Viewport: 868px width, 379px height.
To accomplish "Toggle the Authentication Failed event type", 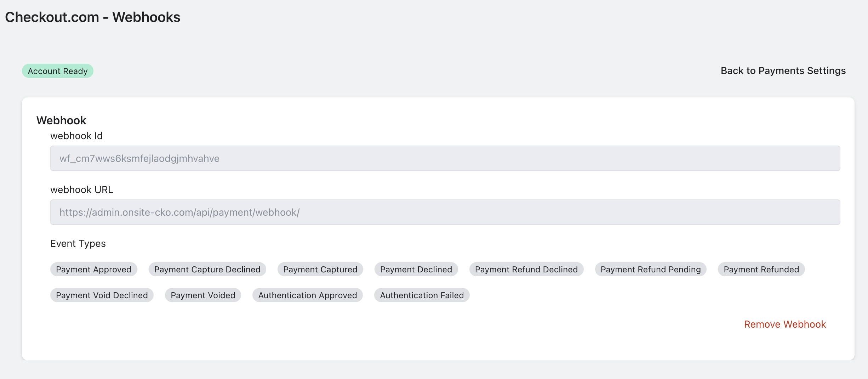I will [422, 295].
